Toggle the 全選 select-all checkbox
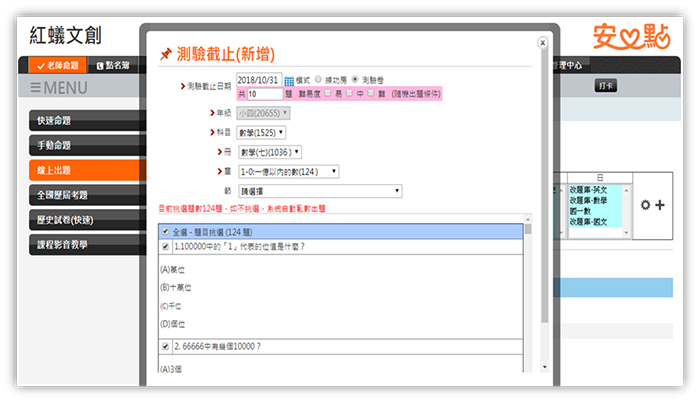The width and height of the screenshot is (700, 403). coord(166,231)
